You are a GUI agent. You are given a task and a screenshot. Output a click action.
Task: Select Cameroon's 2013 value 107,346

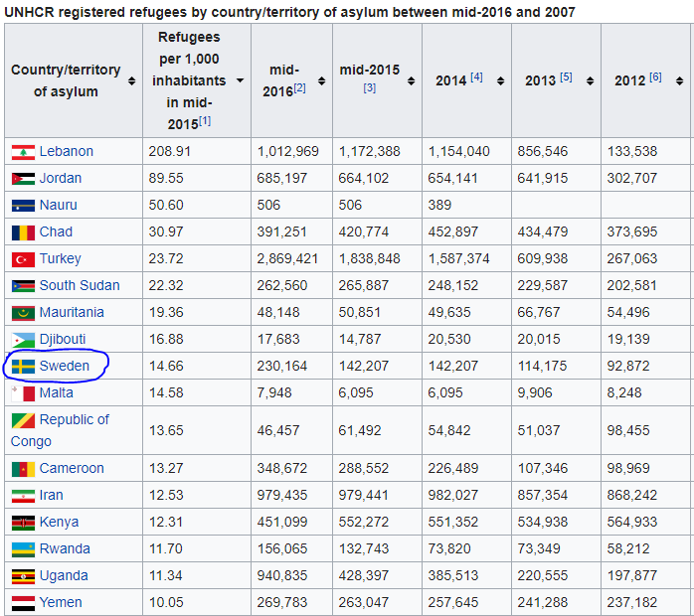543,468
